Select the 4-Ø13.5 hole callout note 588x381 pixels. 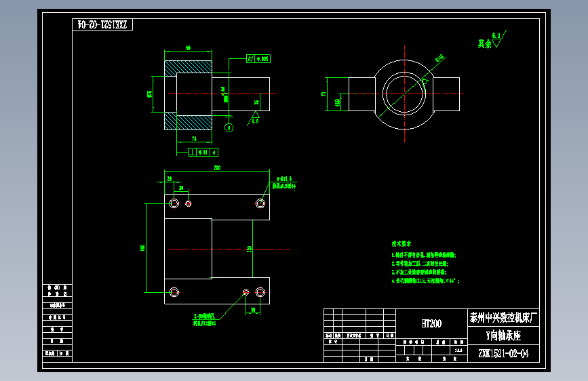[x=284, y=182]
